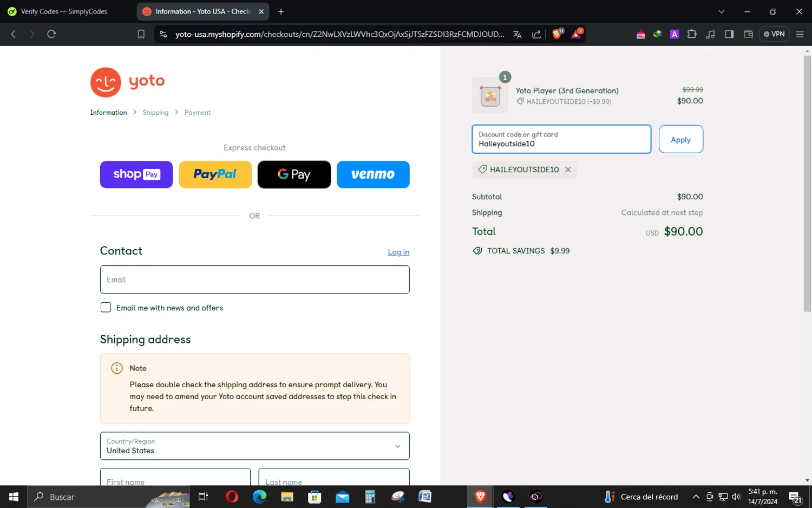Image resolution: width=812 pixels, height=508 pixels.
Task: Open Calculator from taskbar
Action: 370,497
